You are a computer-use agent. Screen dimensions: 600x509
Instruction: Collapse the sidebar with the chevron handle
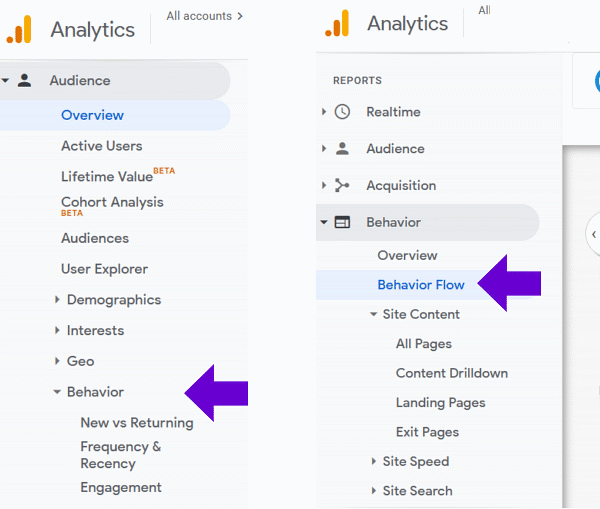tap(593, 234)
